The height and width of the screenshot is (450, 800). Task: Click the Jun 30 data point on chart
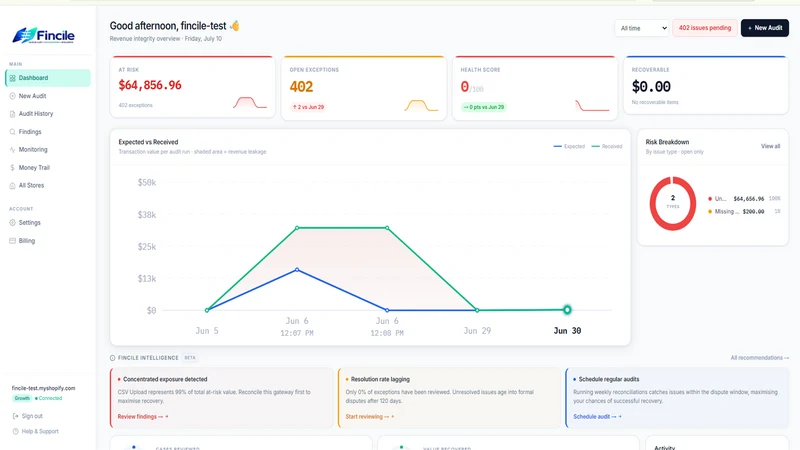click(x=567, y=309)
